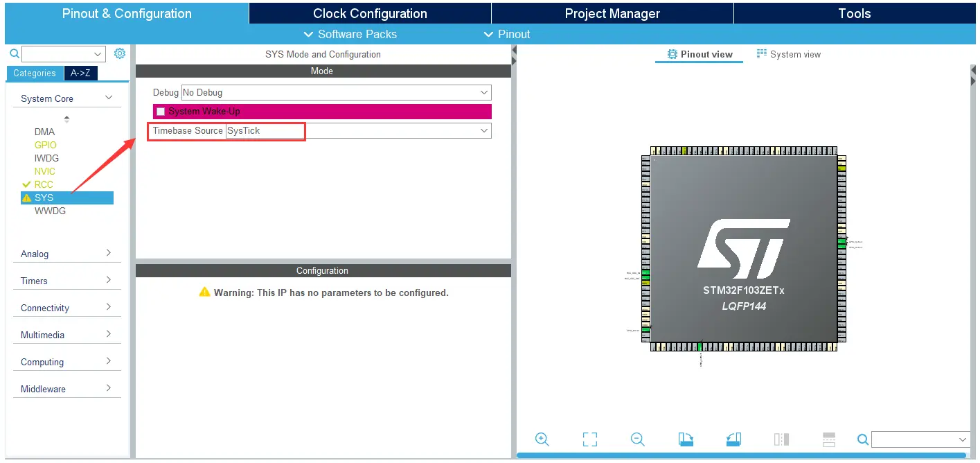The image size is (980, 463).
Task: Open the peripheral search dropdown
Action: pyautogui.click(x=98, y=54)
